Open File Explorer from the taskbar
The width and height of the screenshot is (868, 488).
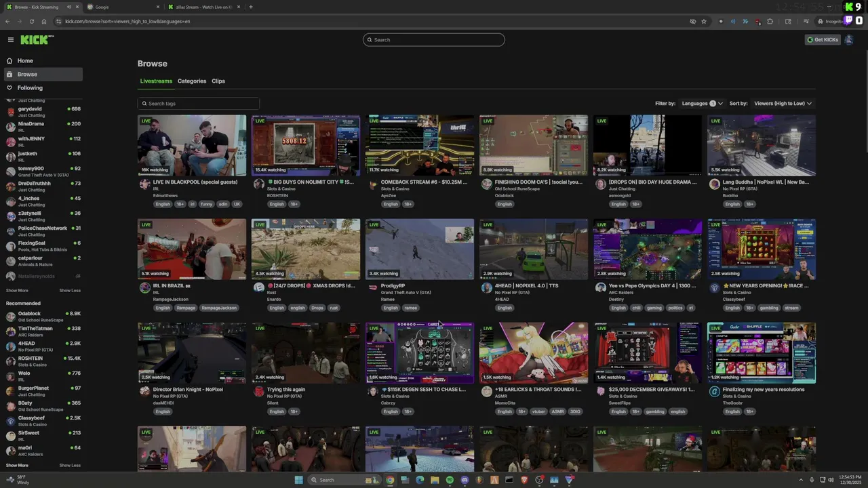point(435,480)
